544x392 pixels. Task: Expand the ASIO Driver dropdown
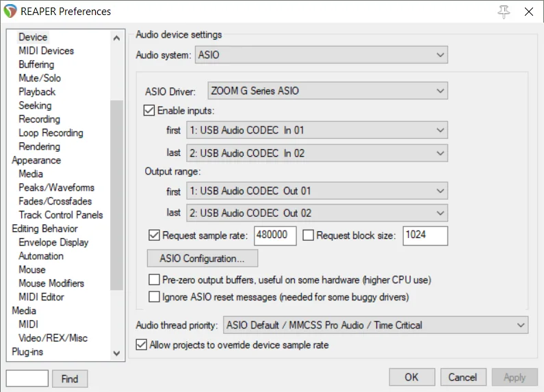[x=326, y=90]
